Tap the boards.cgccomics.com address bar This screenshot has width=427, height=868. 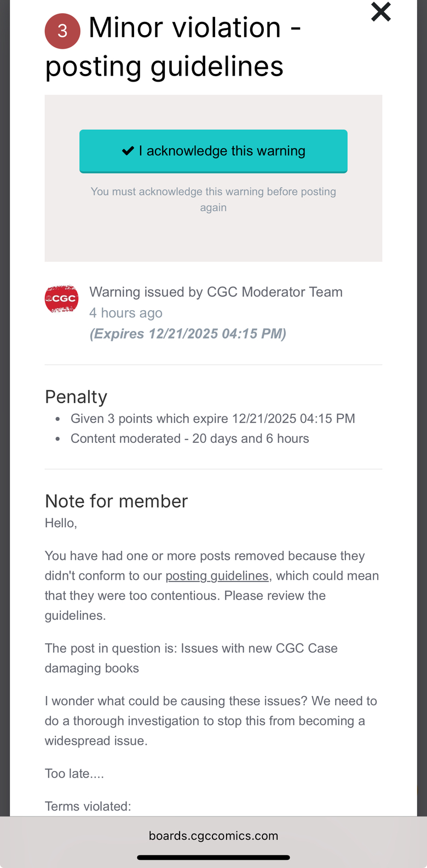[214, 836]
